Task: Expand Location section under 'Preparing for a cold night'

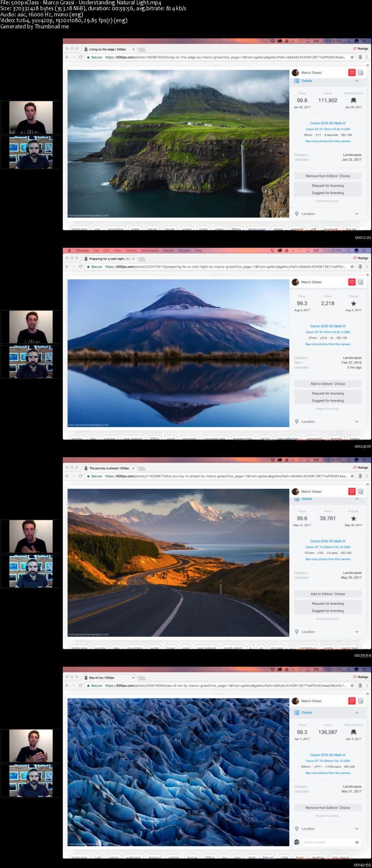Action: [x=357, y=422]
